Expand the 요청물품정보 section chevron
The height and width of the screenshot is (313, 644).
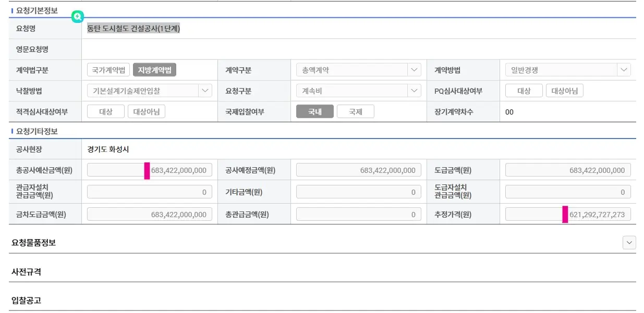point(629,243)
